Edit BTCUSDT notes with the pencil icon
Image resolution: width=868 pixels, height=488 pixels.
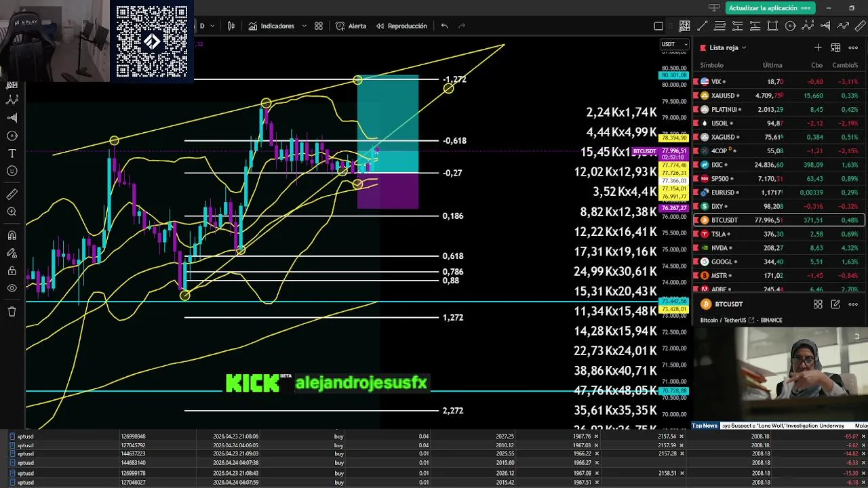[x=835, y=304]
